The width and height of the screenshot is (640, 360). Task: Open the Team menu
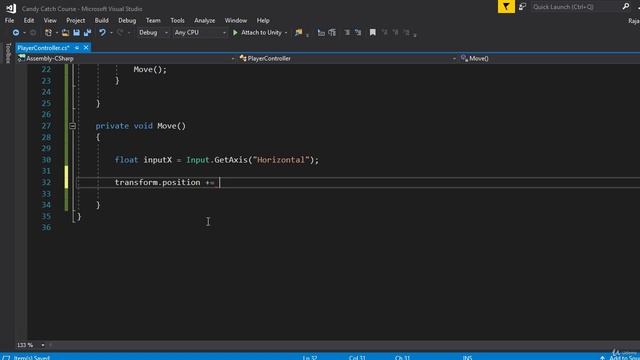pyautogui.click(x=153, y=20)
